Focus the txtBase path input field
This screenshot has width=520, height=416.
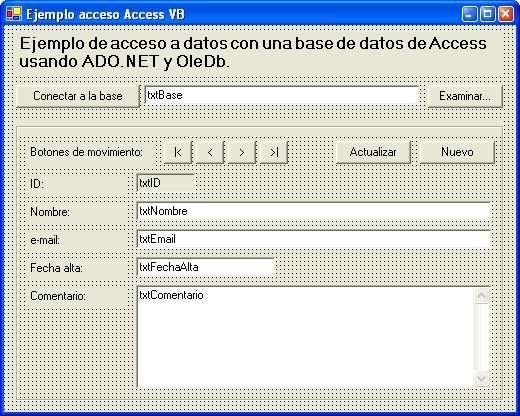282,95
